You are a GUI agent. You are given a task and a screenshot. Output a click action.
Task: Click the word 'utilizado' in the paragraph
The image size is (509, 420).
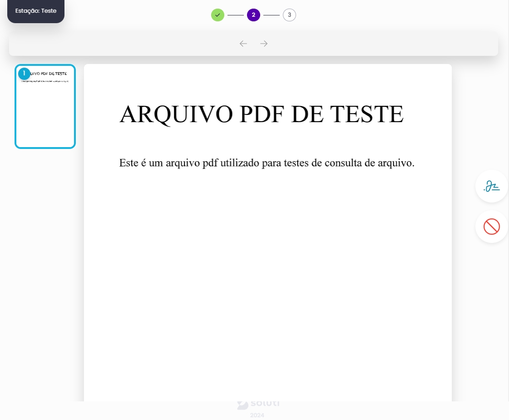[x=240, y=163]
